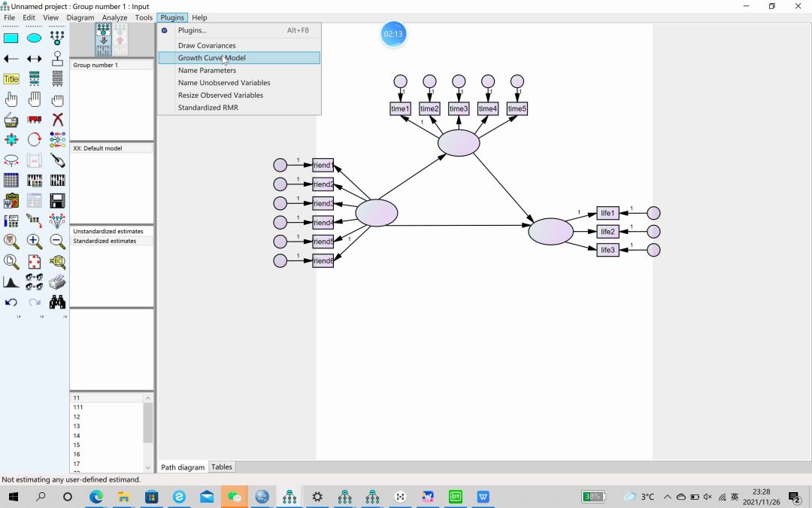Select Unstandardized estimates display option
This screenshot has height=508, width=812.
click(x=108, y=231)
